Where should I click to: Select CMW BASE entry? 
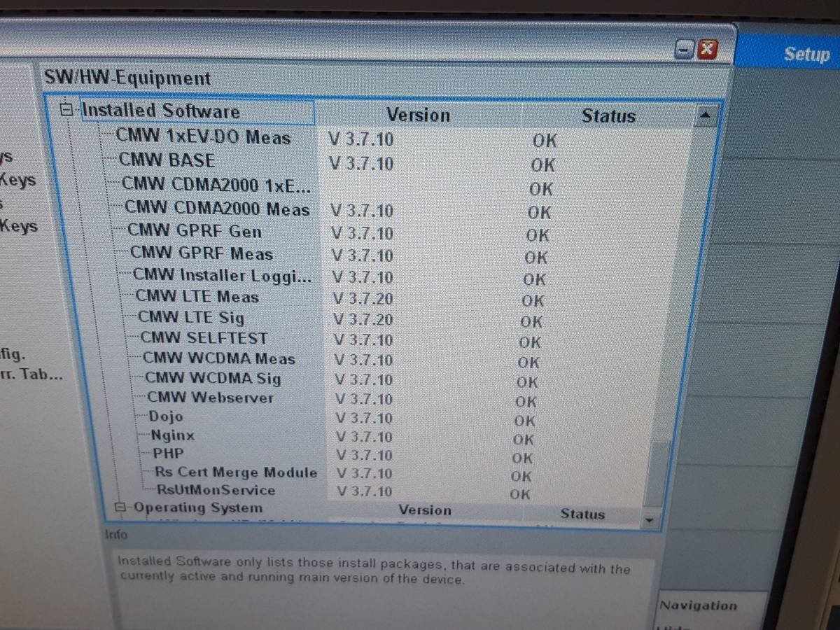167,161
